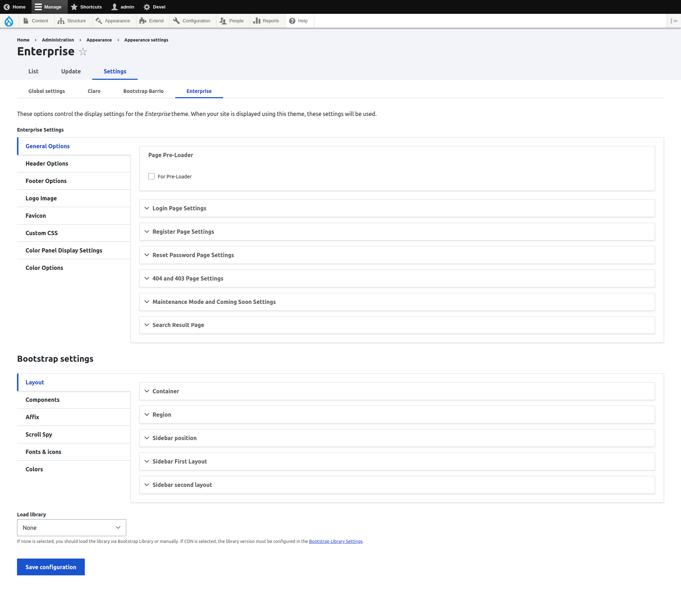
Task: Open Color Options vertical tab
Action: click(x=44, y=268)
